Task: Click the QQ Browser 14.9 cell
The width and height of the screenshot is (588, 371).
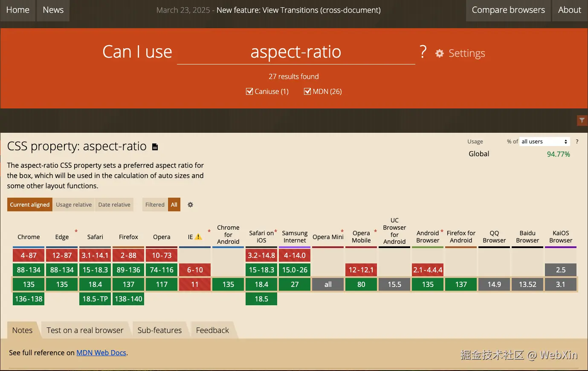Action: point(494,284)
